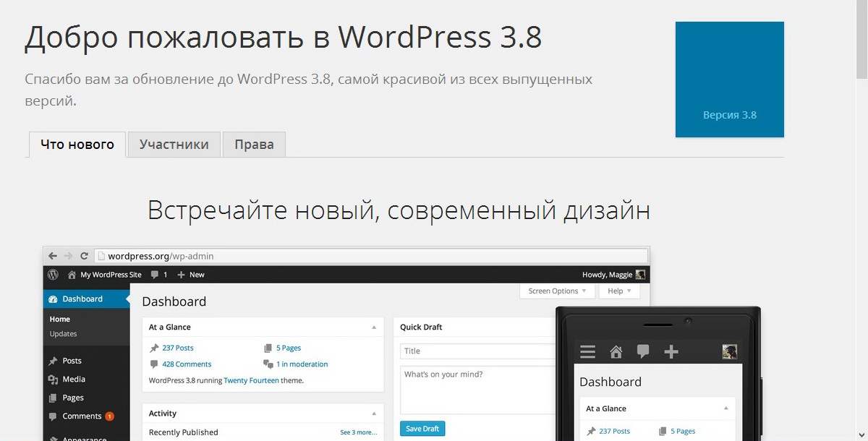Select Dashboard in the sidebar menu
The image size is (868, 441).
coord(86,299)
